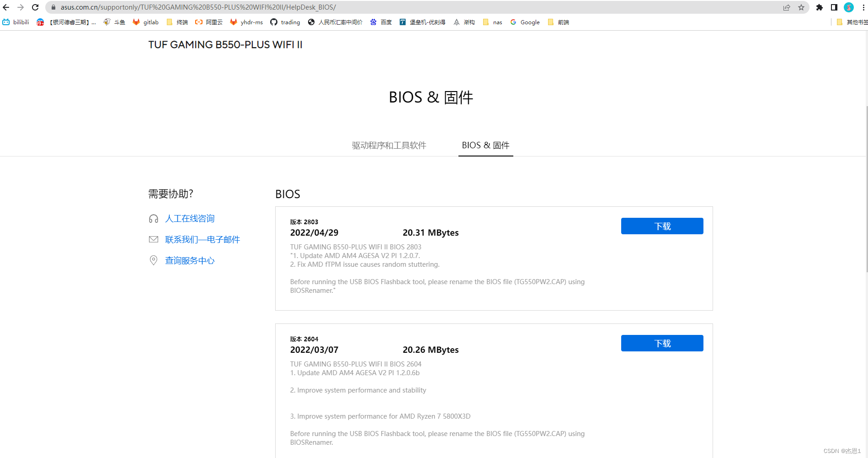
Task: Click the BIOS section heading above version 2803
Action: [x=288, y=194]
